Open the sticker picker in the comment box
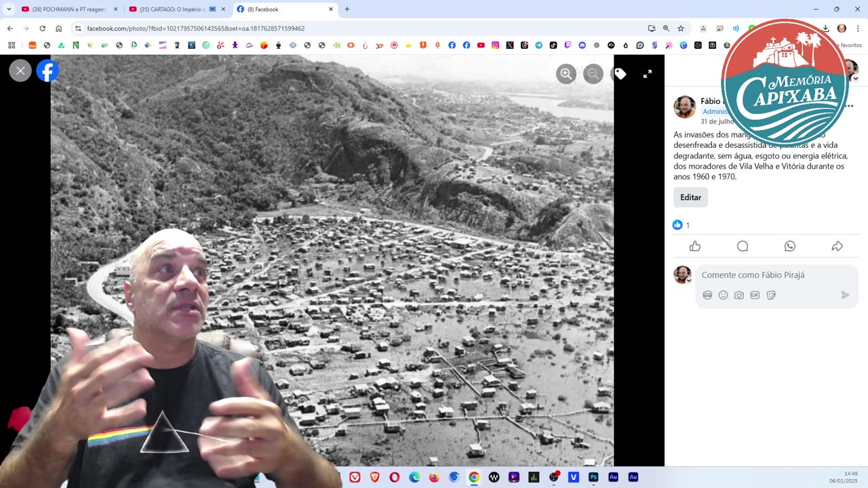Viewport: 868px width, 488px height. (771, 295)
